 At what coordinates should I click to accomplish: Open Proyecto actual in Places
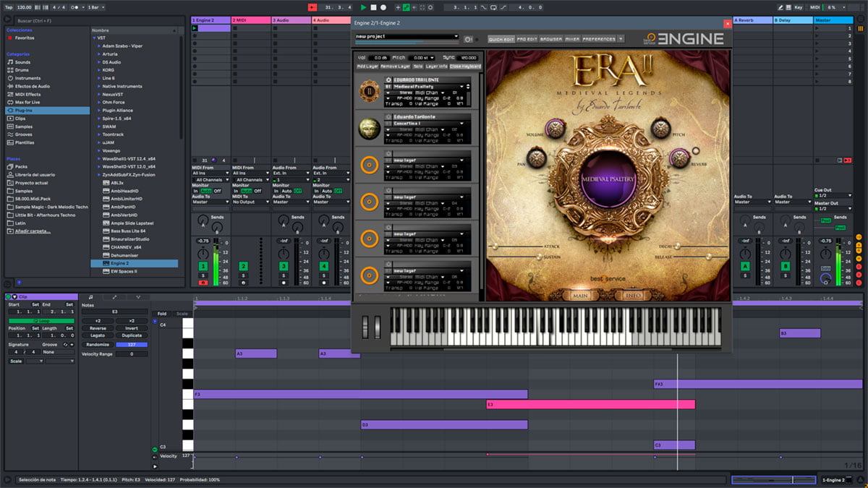click(x=30, y=182)
